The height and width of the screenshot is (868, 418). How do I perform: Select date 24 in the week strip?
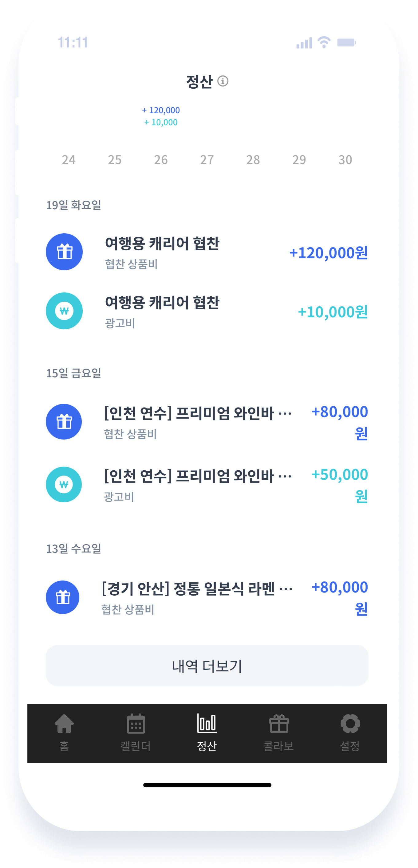pyautogui.click(x=69, y=160)
